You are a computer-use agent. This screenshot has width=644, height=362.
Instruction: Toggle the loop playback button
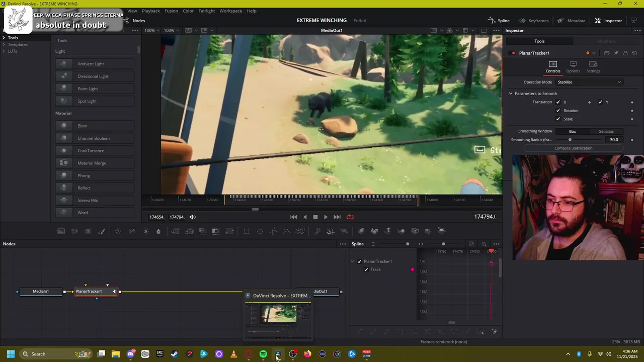click(350, 217)
